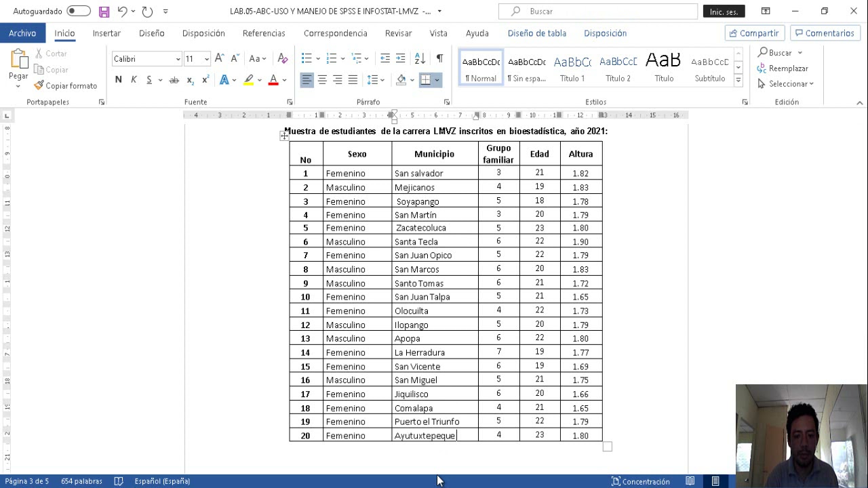Image resolution: width=868 pixels, height=488 pixels.
Task: Open the Archivo tab
Action: tap(22, 33)
